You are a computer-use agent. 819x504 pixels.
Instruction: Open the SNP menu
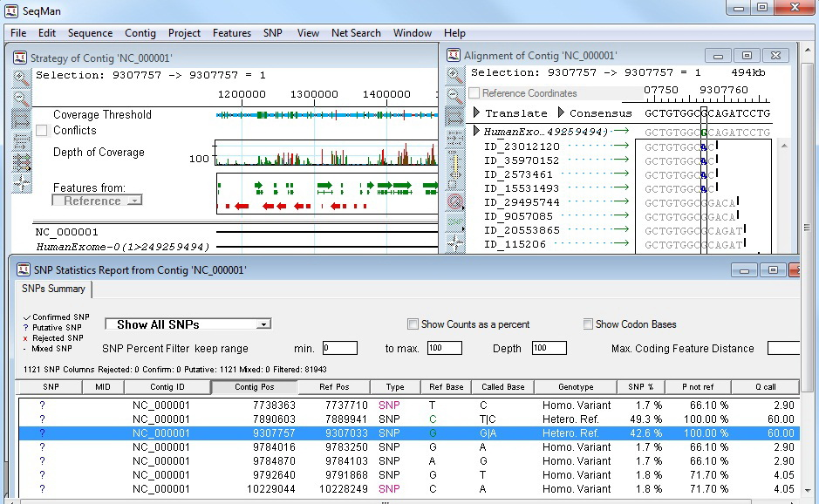(273, 33)
